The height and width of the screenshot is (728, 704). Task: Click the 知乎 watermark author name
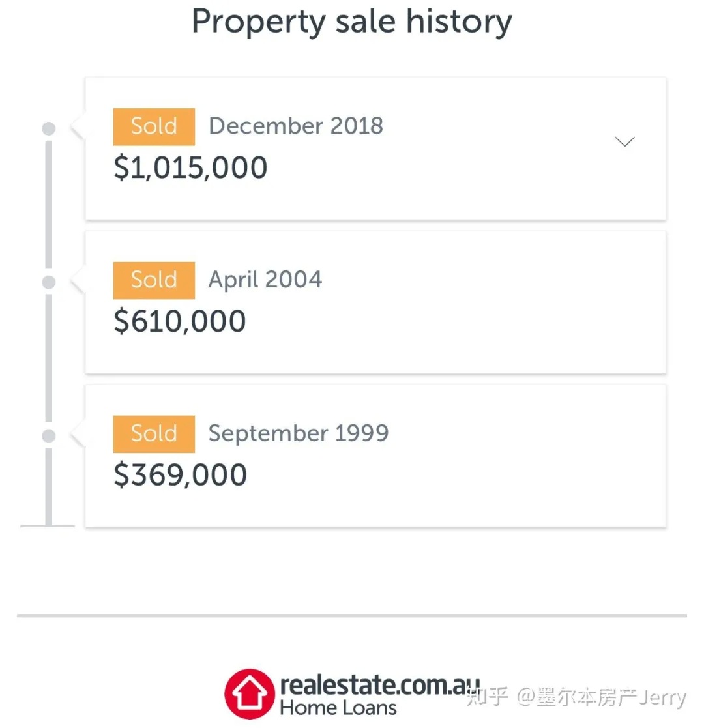click(602, 697)
